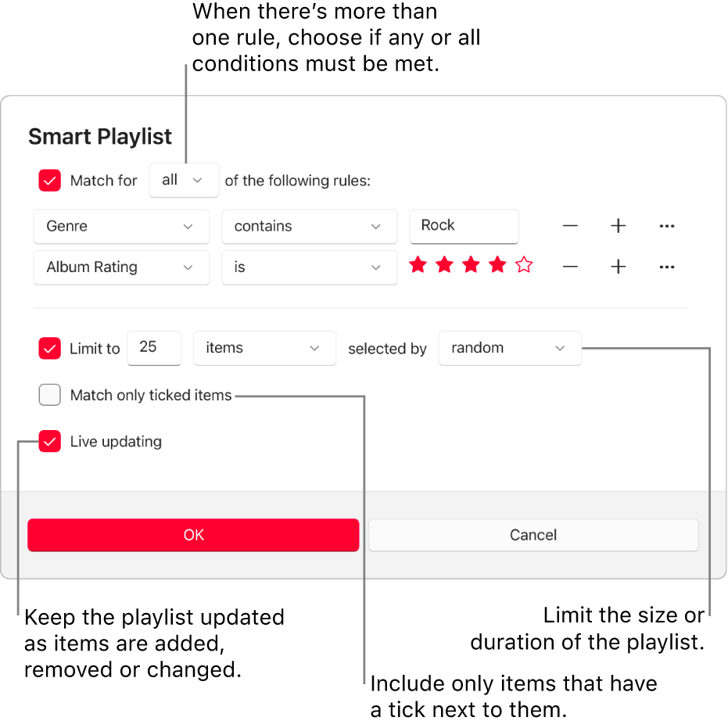Disable the Live updating checkbox
Image resolution: width=728 pixels, height=728 pixels.
49,441
